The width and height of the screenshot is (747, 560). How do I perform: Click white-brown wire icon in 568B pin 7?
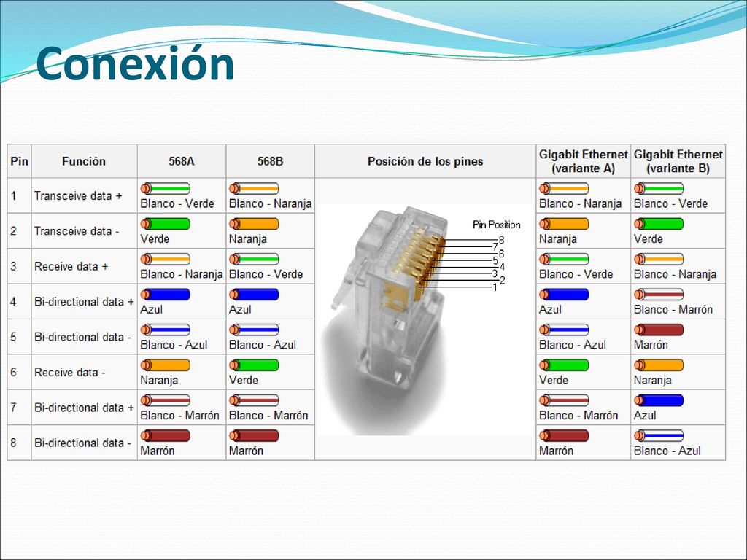[x=254, y=400]
